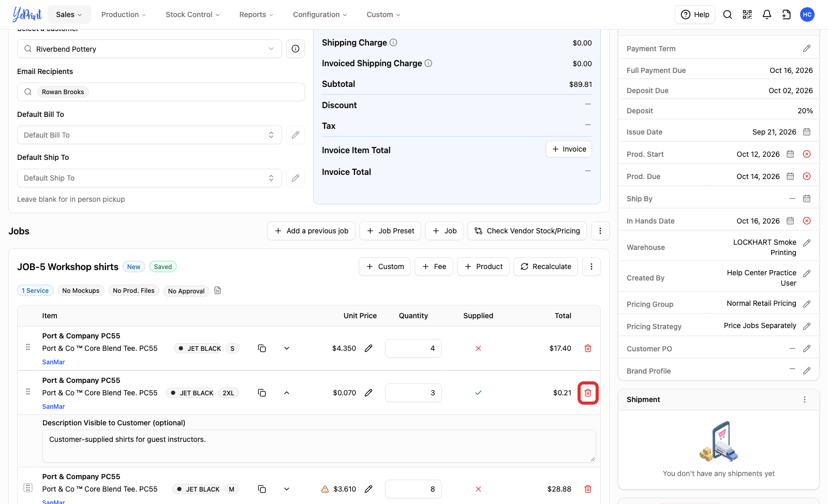Collapse the JET BLACK 2XL item details
Image resolution: width=828 pixels, height=504 pixels.
point(287,393)
